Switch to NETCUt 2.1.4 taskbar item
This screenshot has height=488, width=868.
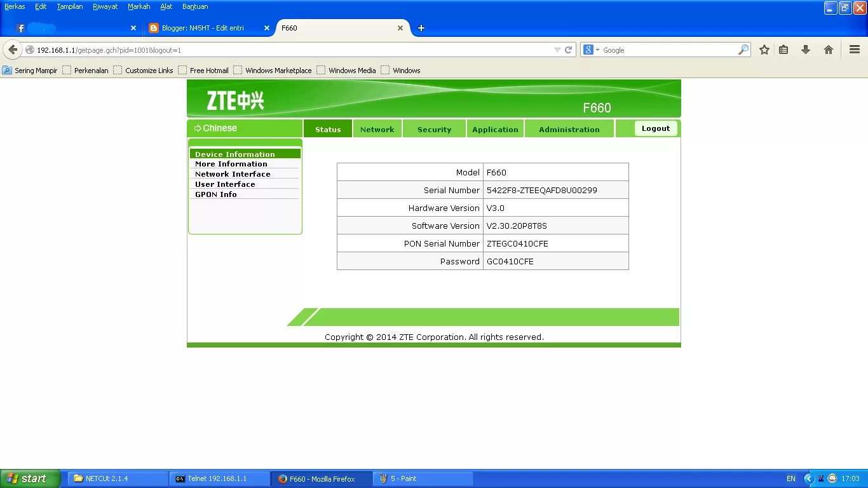118,478
